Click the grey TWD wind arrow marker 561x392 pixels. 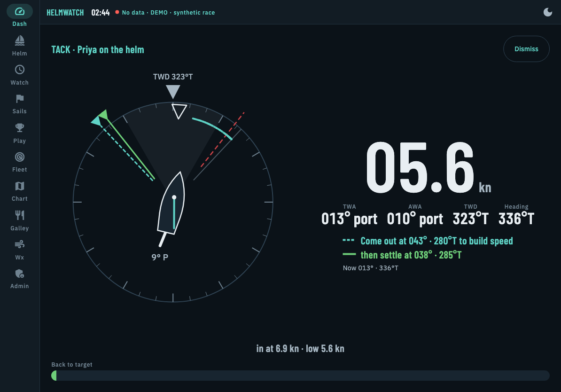pyautogui.click(x=173, y=92)
